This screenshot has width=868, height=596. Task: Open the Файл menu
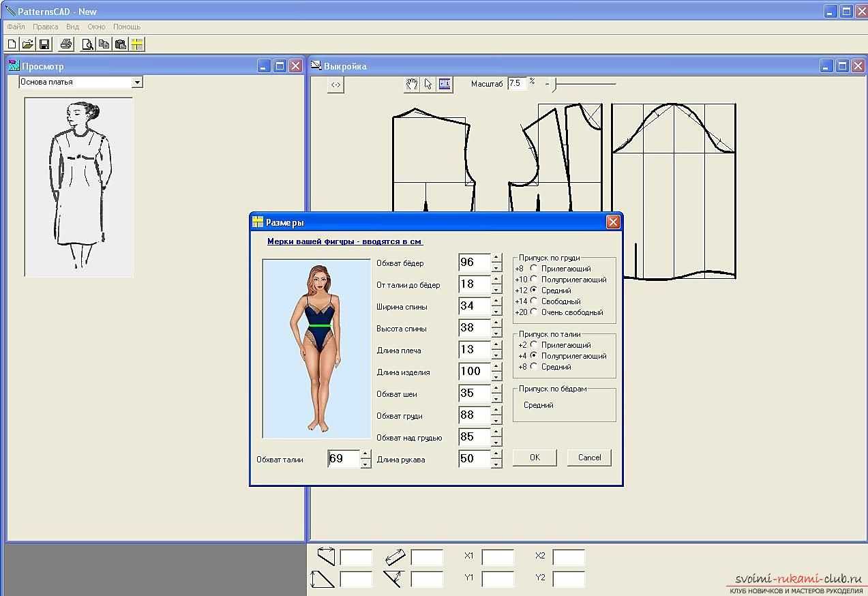pos(16,27)
